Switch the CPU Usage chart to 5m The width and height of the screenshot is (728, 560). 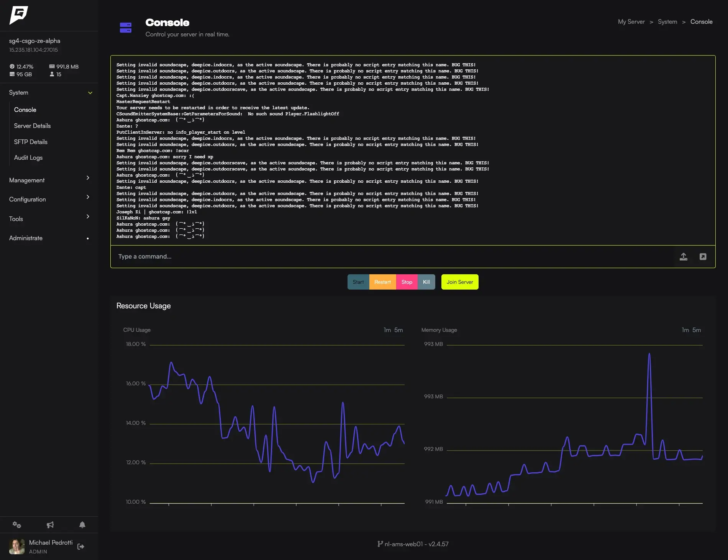[398, 330]
